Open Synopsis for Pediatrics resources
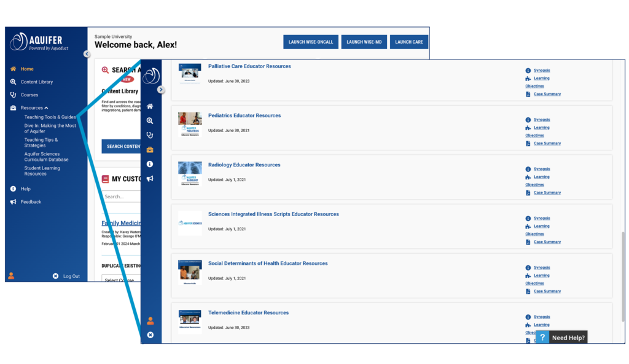Screen dimensions: 629x364 tap(542, 120)
